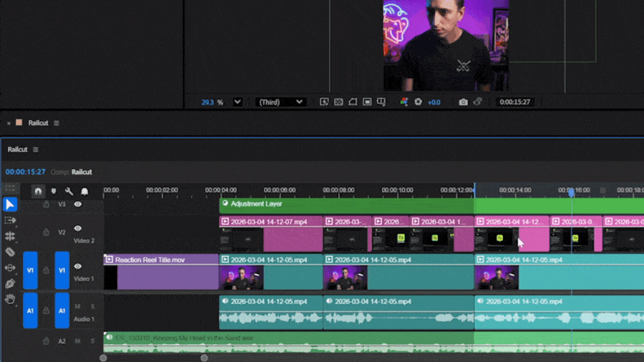Select the Hand tool
Viewport: 644px width, 362px height.
[x=10, y=299]
